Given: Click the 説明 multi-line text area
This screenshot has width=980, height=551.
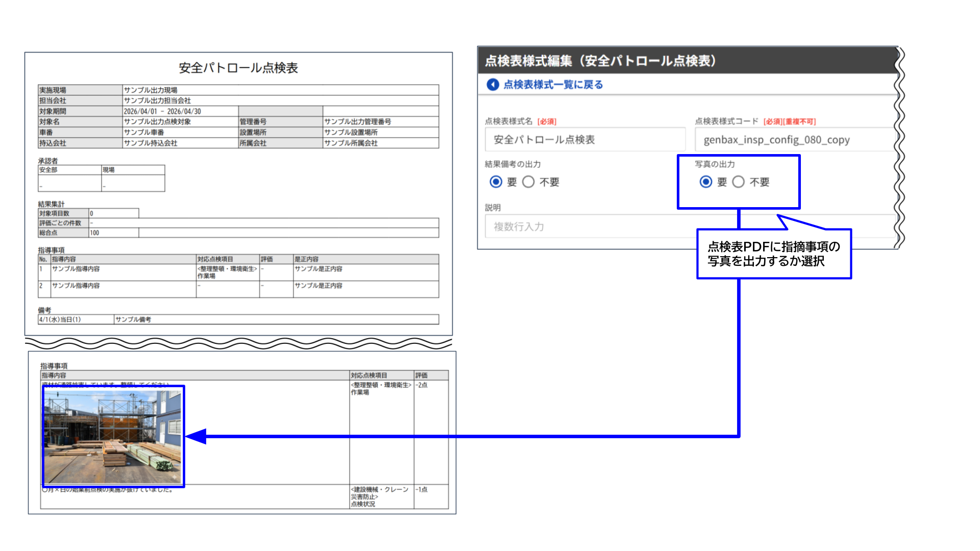Looking at the screenshot, I should coord(690,227).
